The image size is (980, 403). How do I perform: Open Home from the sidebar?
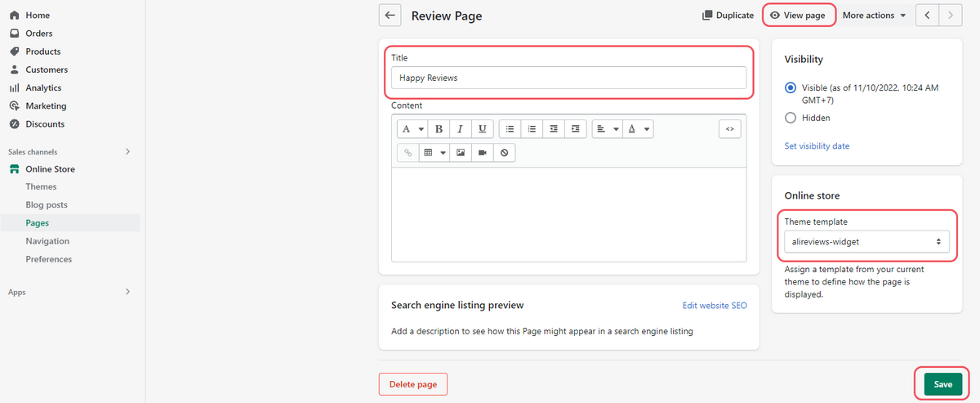click(x=38, y=16)
